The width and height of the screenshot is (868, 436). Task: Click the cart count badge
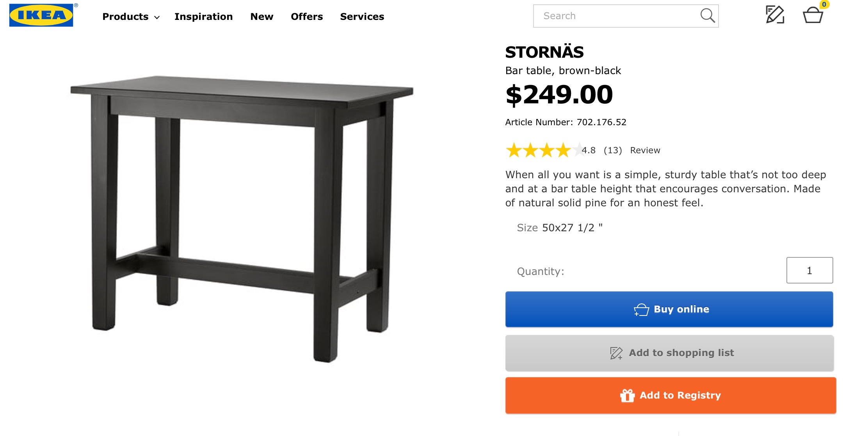click(824, 4)
